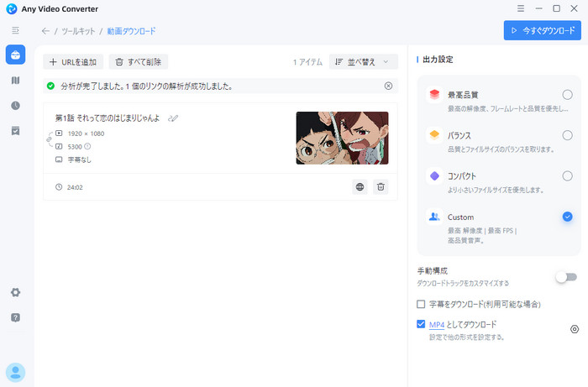Image resolution: width=588 pixels, height=387 pixels.
Task: Delete the video item trash icon
Action: click(381, 187)
